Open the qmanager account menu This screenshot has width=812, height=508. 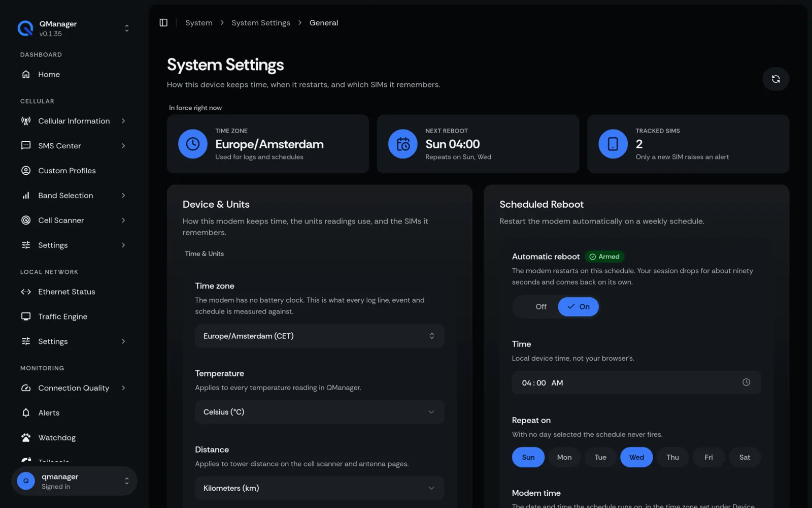(75, 481)
